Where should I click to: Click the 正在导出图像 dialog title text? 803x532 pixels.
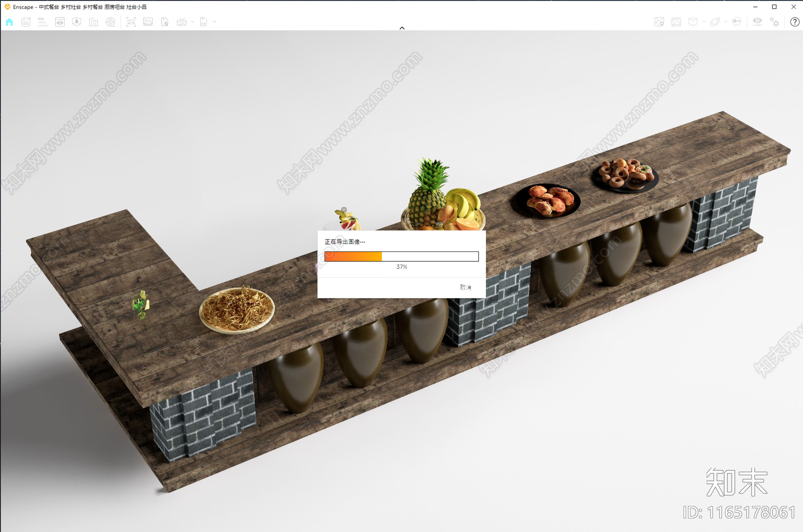pos(345,242)
